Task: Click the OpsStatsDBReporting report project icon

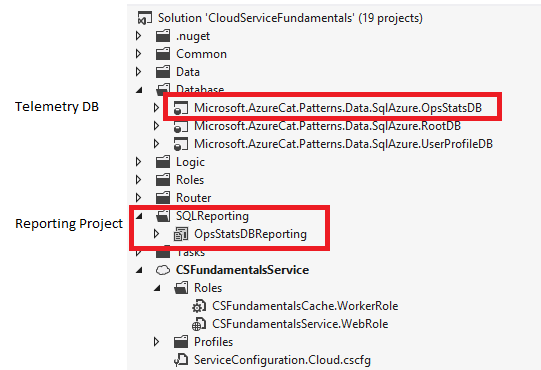Action: pyautogui.click(x=180, y=234)
